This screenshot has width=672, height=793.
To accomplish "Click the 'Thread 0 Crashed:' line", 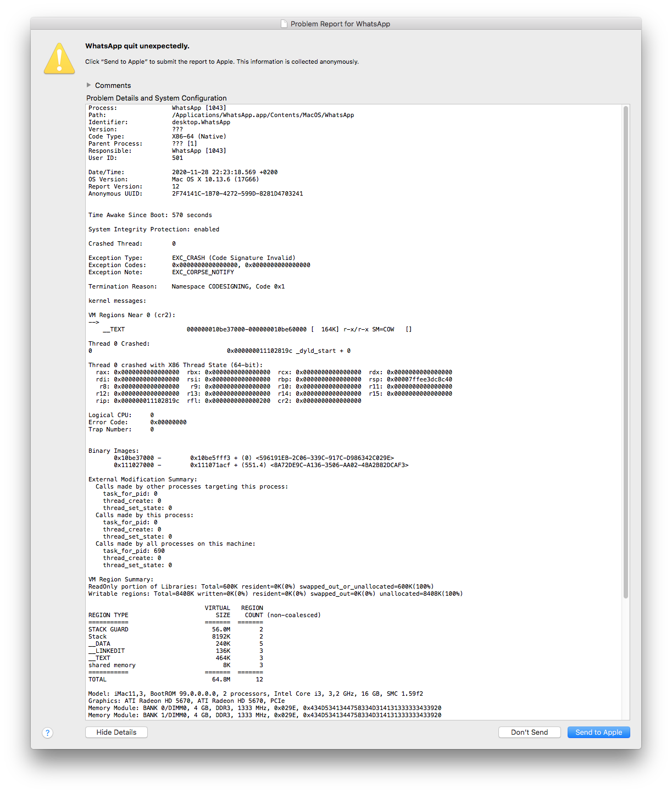I will [119, 344].
